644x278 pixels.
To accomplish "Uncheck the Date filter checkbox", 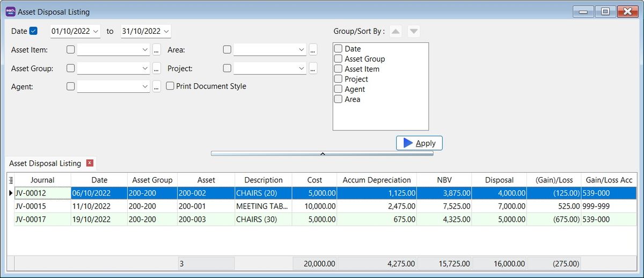I will tap(33, 31).
